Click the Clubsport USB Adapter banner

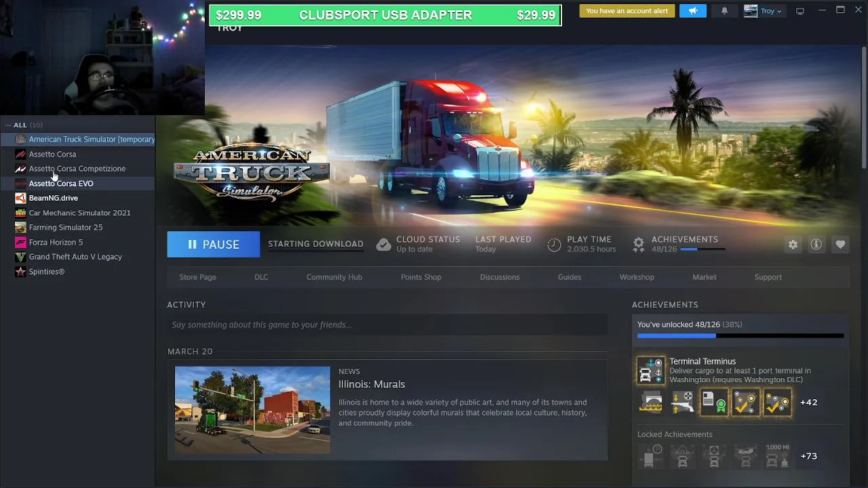pyautogui.click(x=385, y=16)
